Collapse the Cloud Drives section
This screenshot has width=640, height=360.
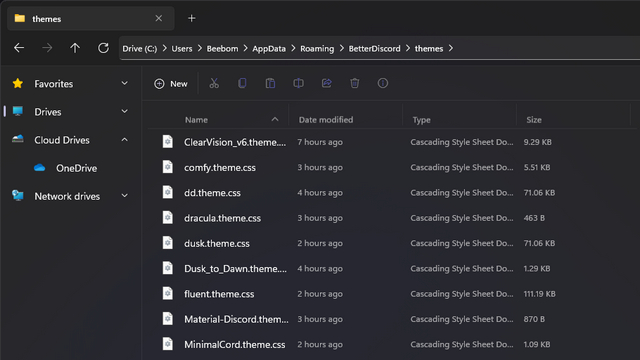[124, 140]
